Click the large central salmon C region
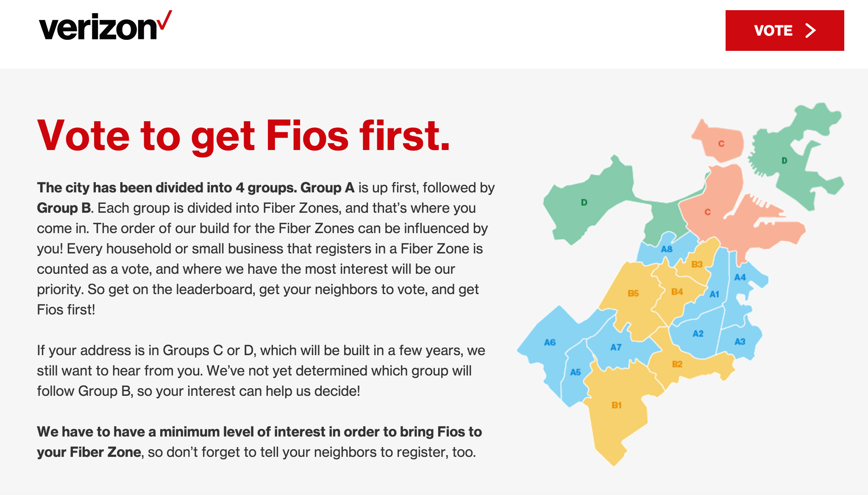868x495 pixels. (x=707, y=212)
